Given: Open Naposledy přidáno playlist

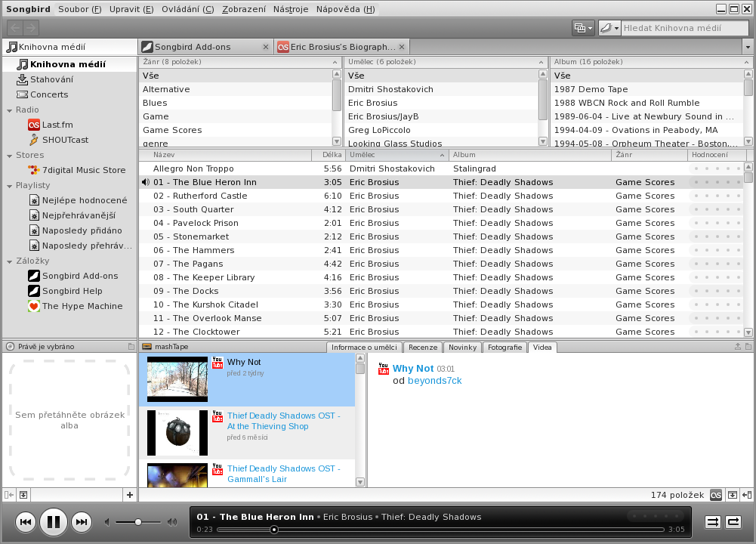Looking at the screenshot, I should pyautogui.click(x=76, y=230).
